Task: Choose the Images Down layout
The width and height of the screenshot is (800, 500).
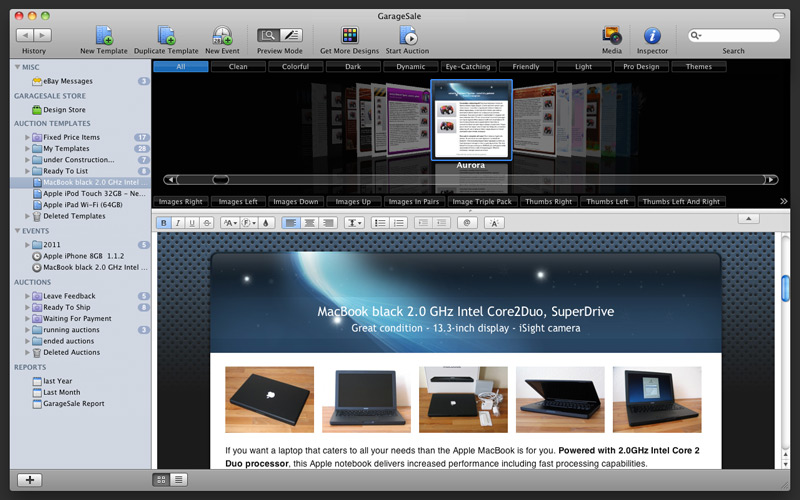Action: 296,202
